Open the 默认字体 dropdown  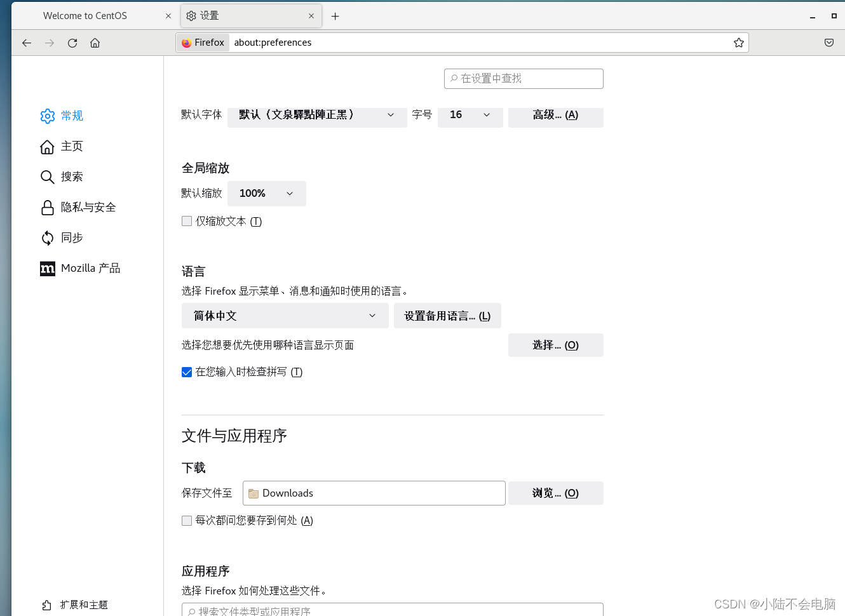click(316, 115)
